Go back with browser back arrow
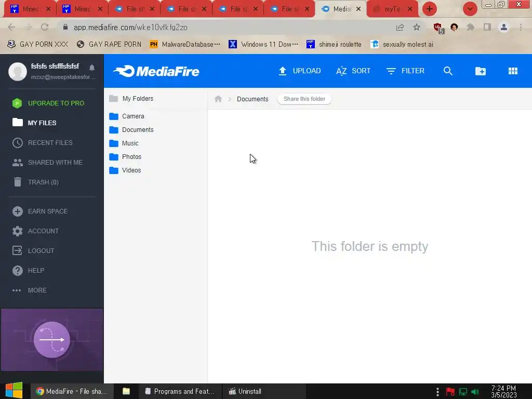Image resolution: width=532 pixels, height=399 pixels. coord(11,27)
